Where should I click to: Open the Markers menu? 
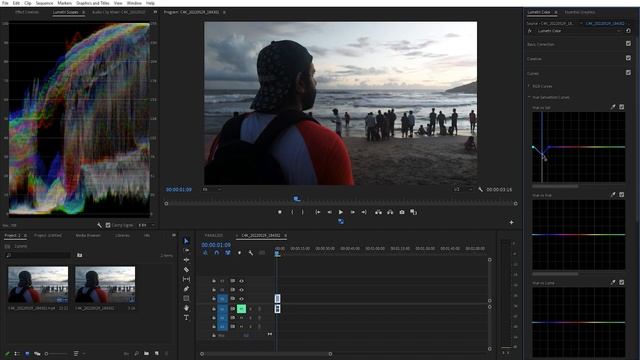(x=64, y=3)
